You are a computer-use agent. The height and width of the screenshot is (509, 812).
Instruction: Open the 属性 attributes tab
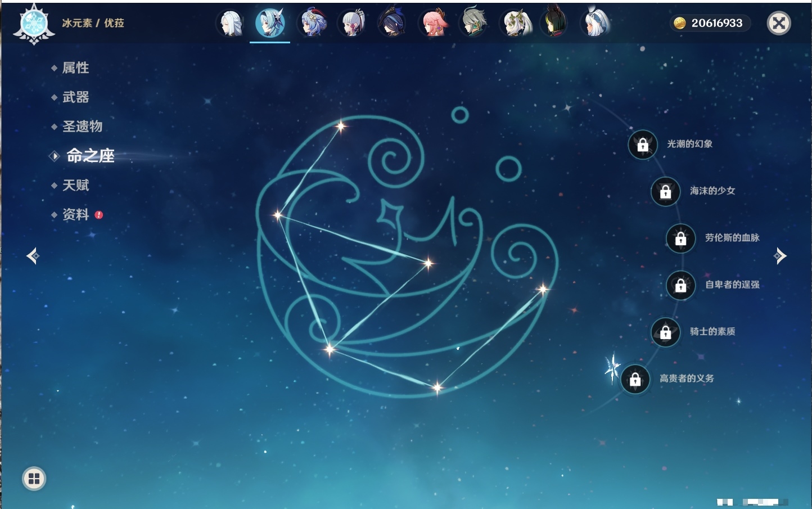(x=75, y=68)
